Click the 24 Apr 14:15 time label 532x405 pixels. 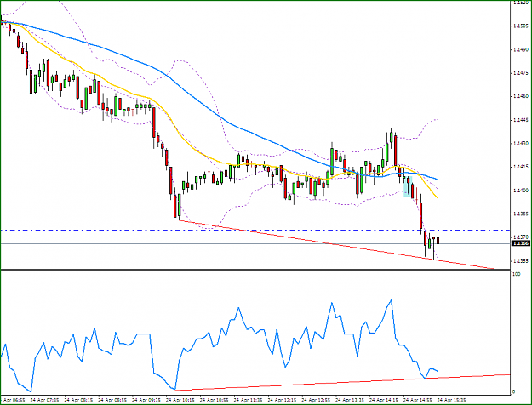pyautogui.click(x=383, y=400)
